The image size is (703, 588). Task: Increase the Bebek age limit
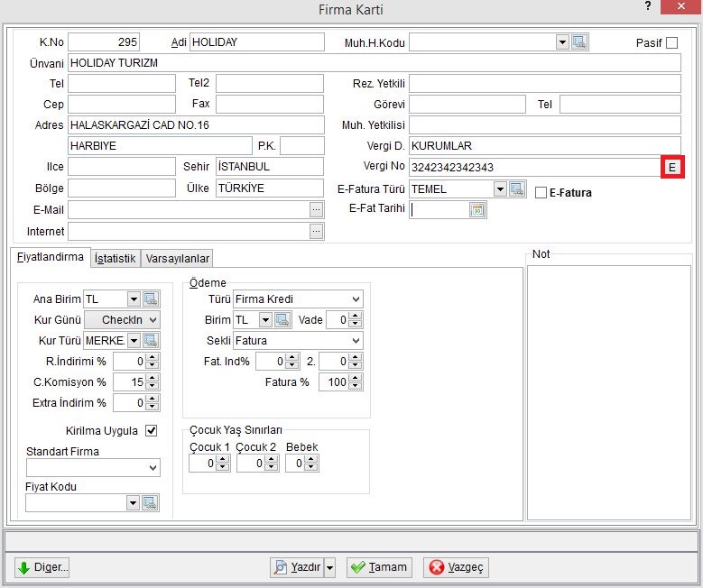311,459
